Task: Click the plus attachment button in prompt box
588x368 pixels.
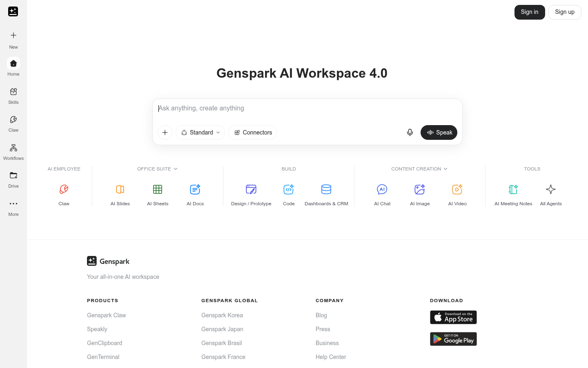Action: (x=165, y=132)
